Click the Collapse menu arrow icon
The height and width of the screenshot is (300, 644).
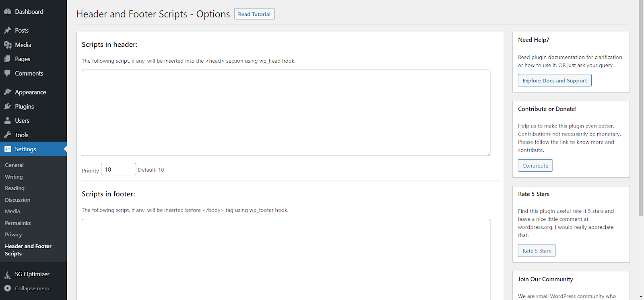pos(8,288)
